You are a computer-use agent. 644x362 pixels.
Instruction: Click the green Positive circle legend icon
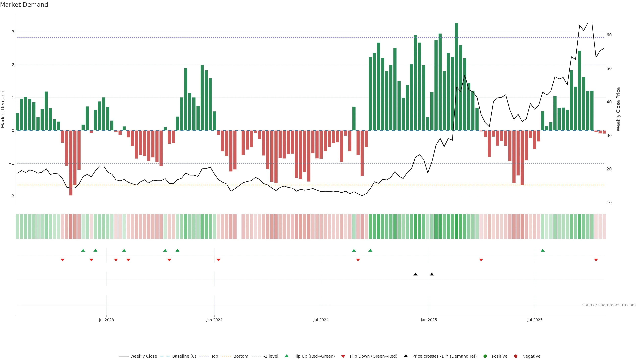485,356
